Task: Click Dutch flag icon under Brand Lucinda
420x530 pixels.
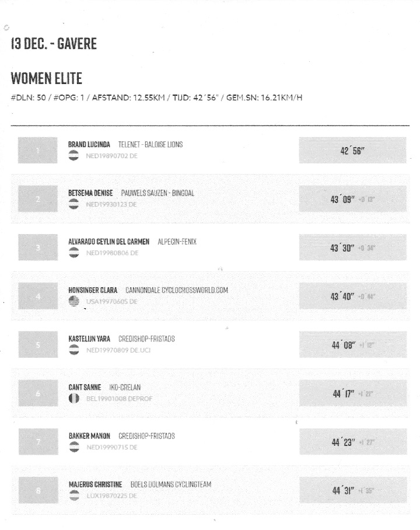Action: pos(74,156)
